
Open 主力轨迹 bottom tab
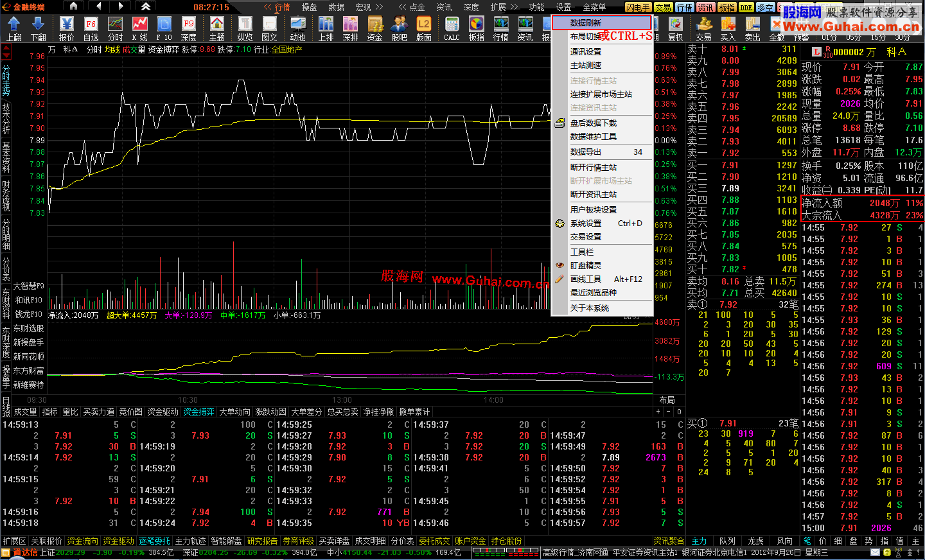(x=191, y=541)
